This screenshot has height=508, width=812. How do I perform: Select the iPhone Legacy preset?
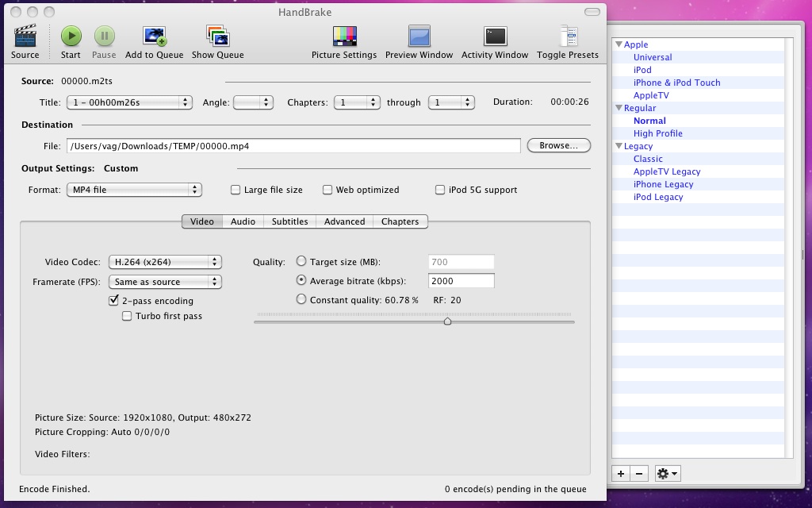(664, 184)
